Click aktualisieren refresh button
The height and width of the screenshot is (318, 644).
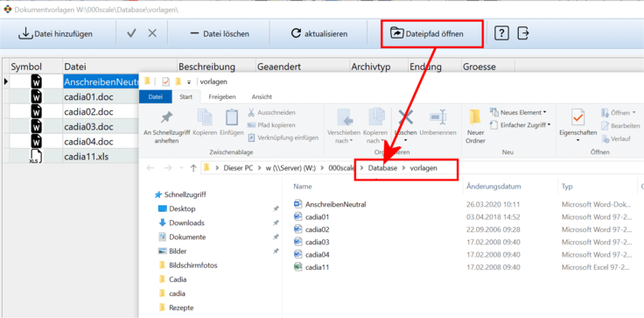(319, 34)
